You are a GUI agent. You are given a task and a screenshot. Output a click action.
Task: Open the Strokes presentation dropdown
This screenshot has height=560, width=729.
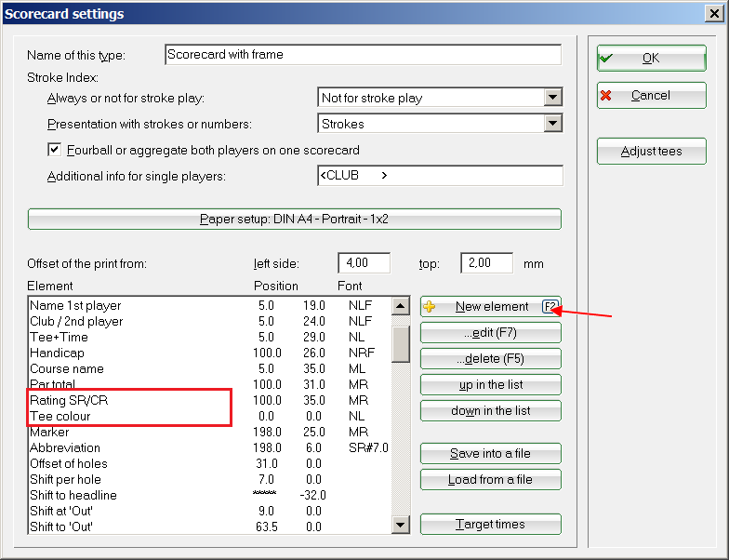[553, 124]
